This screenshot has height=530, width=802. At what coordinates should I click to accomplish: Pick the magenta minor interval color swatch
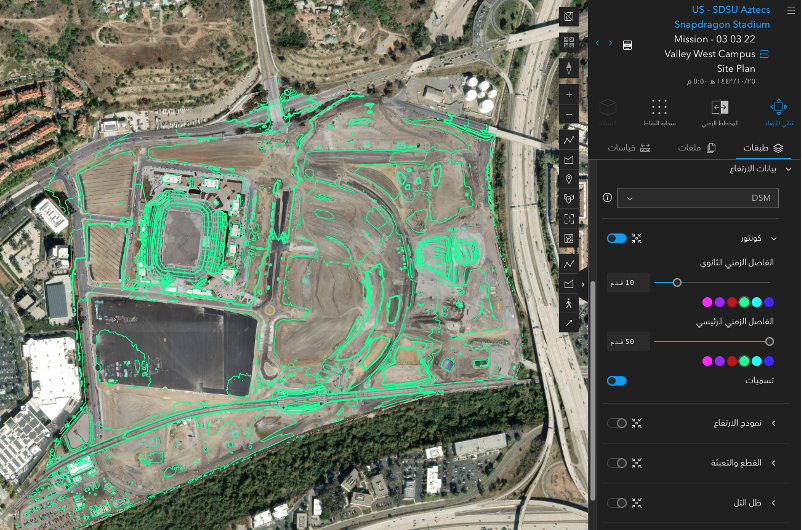pos(707,302)
